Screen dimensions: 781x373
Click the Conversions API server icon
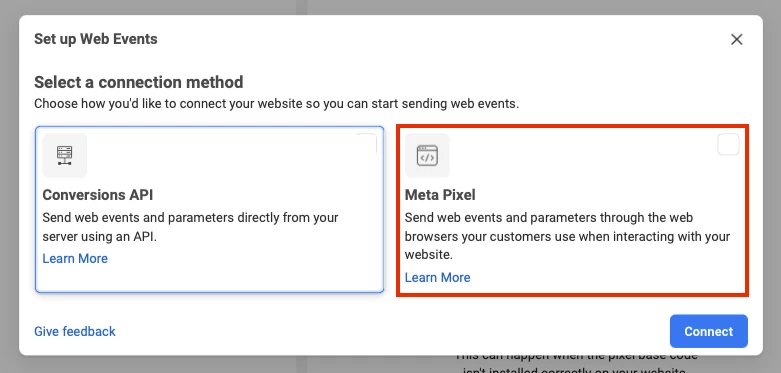point(65,155)
